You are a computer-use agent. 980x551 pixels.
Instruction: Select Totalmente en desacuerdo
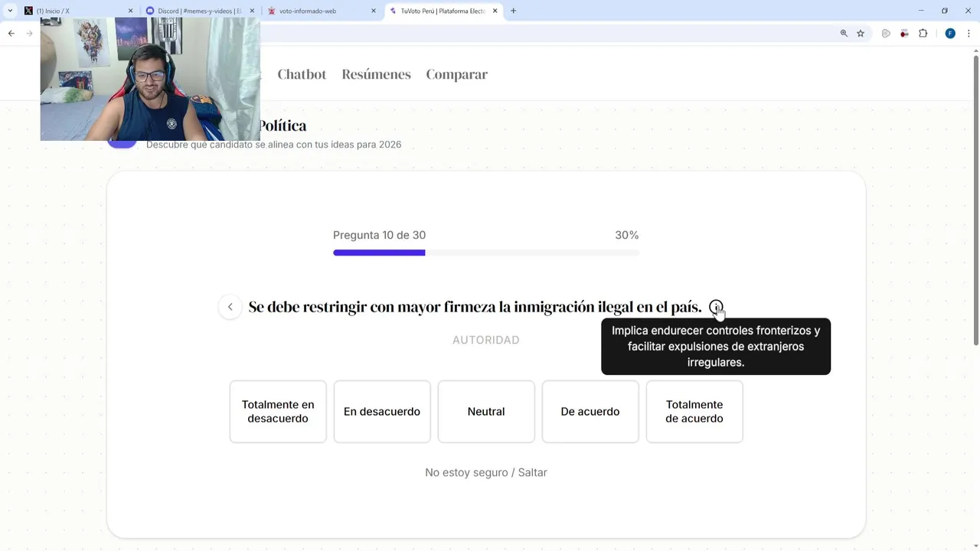[278, 412]
